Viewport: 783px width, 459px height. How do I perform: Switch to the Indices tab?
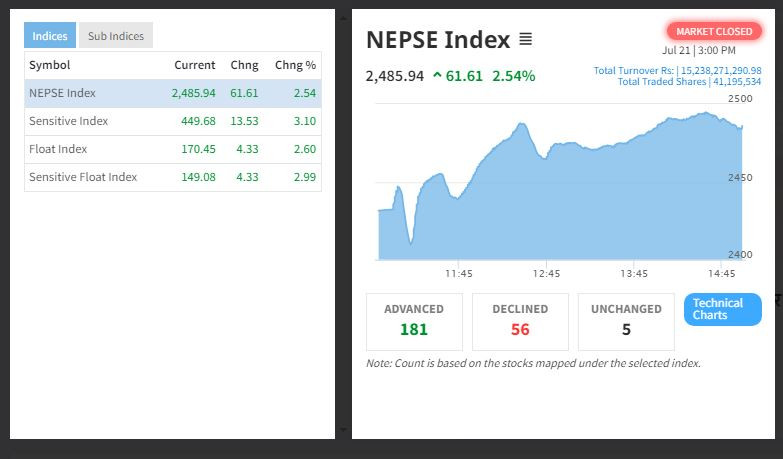50,35
